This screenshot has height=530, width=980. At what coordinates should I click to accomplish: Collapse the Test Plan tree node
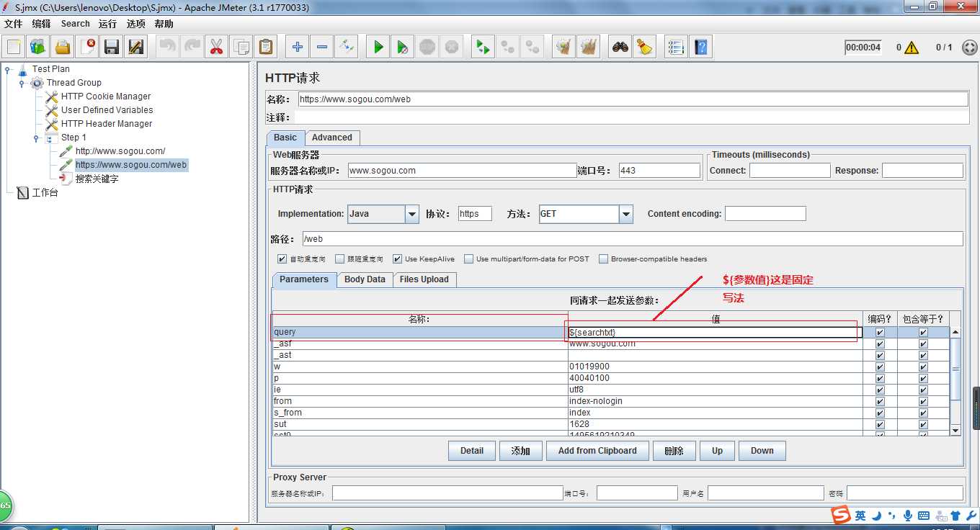click(7, 70)
